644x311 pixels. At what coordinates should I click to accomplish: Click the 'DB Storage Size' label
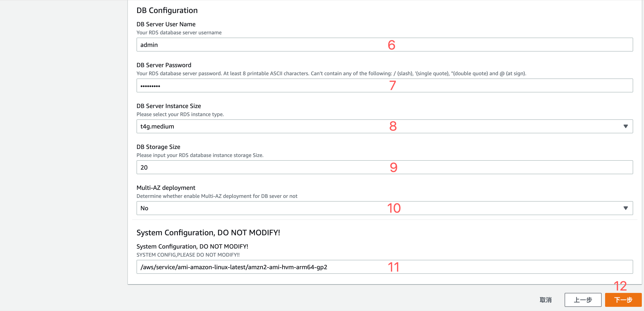click(158, 147)
